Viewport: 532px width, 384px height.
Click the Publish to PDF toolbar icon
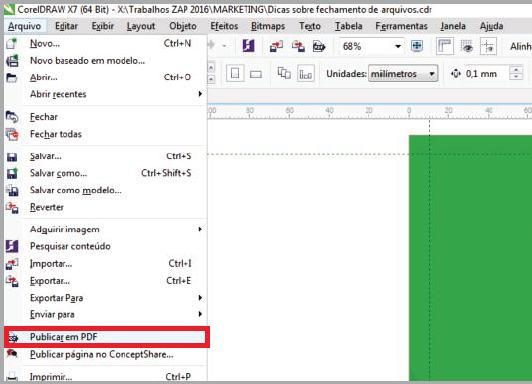pyautogui.click(x=319, y=46)
